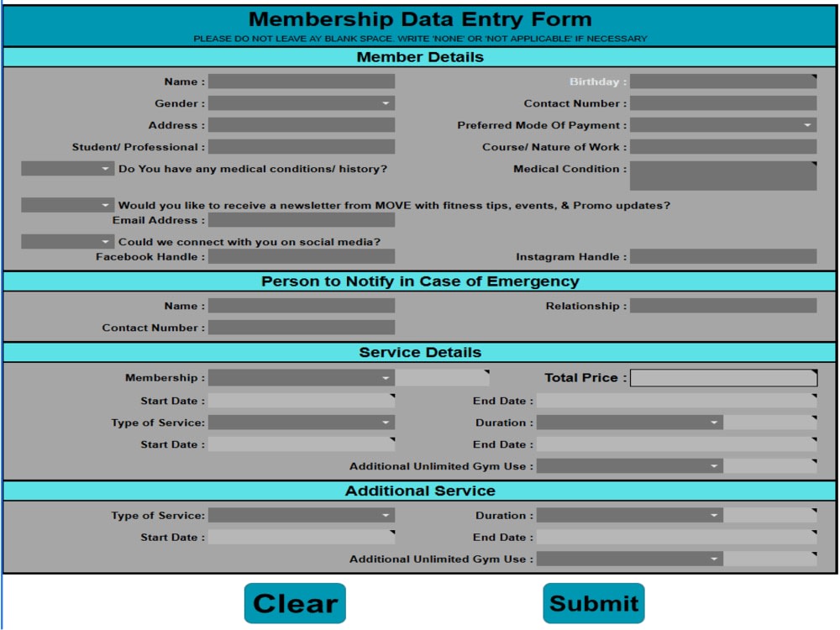840x630 pixels.
Task: Select the Medical Condition text box
Action: (x=723, y=176)
